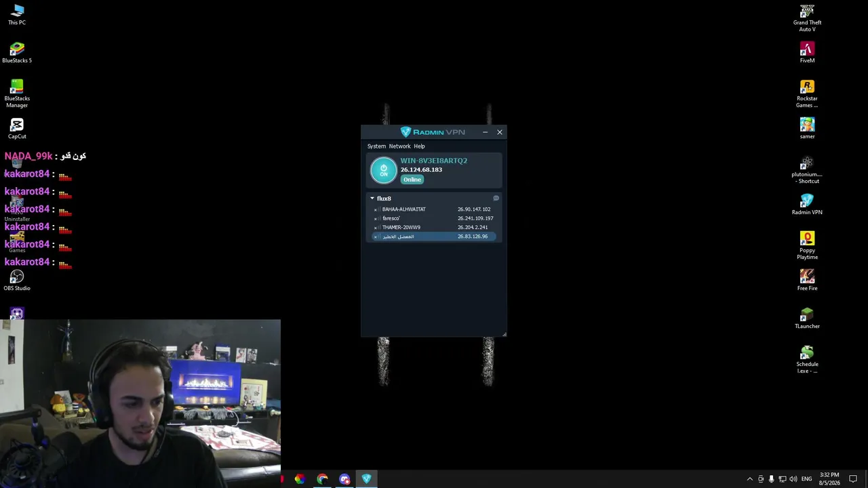This screenshot has height=488, width=868.
Task: Open the volume tray icon
Action: 793,479
